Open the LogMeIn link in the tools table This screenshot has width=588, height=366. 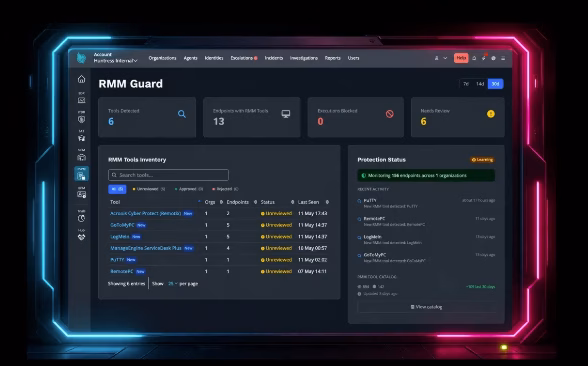(120, 237)
